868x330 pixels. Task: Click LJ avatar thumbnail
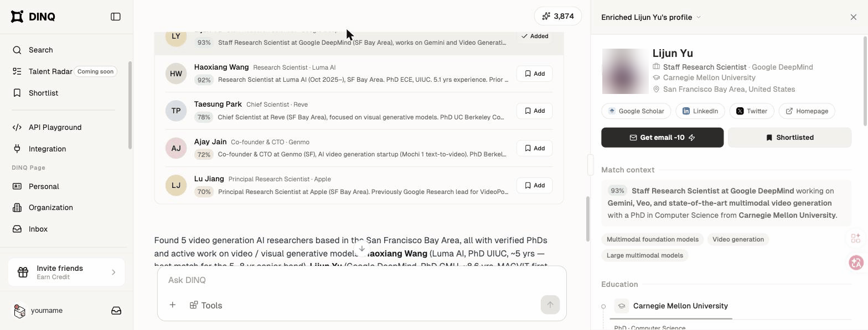click(176, 185)
